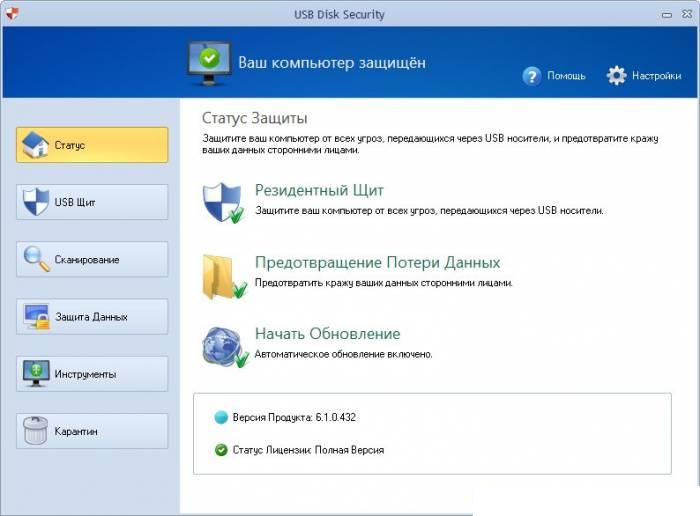
Task: Switch to the USB Щит section
Action: pyautogui.click(x=92, y=202)
